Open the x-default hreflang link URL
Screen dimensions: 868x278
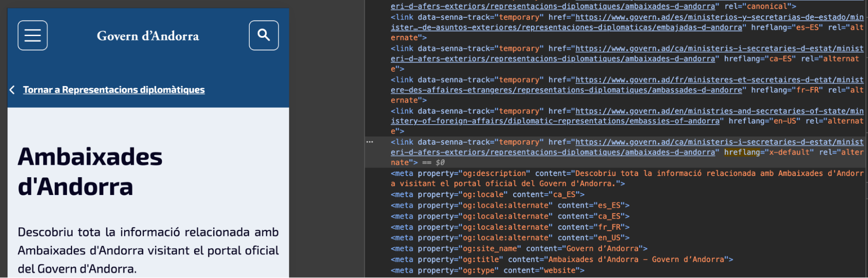(627, 147)
